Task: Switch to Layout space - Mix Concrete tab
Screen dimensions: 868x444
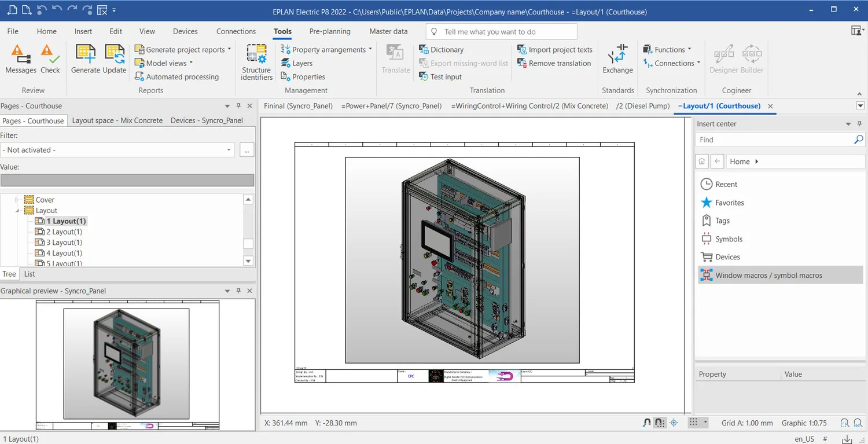Action: [x=117, y=120]
